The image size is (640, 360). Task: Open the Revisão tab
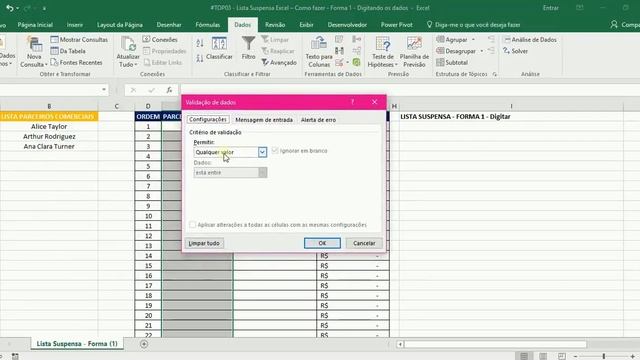click(275, 25)
